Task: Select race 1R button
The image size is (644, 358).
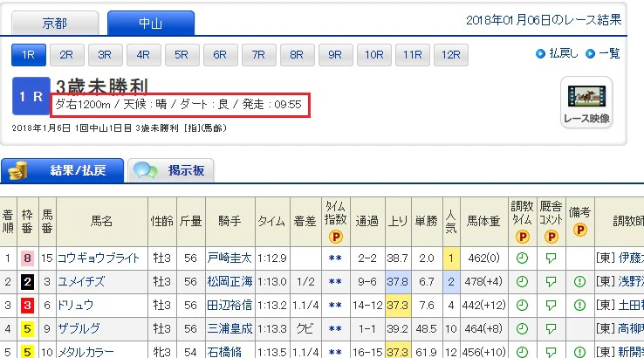Action: click(28, 55)
